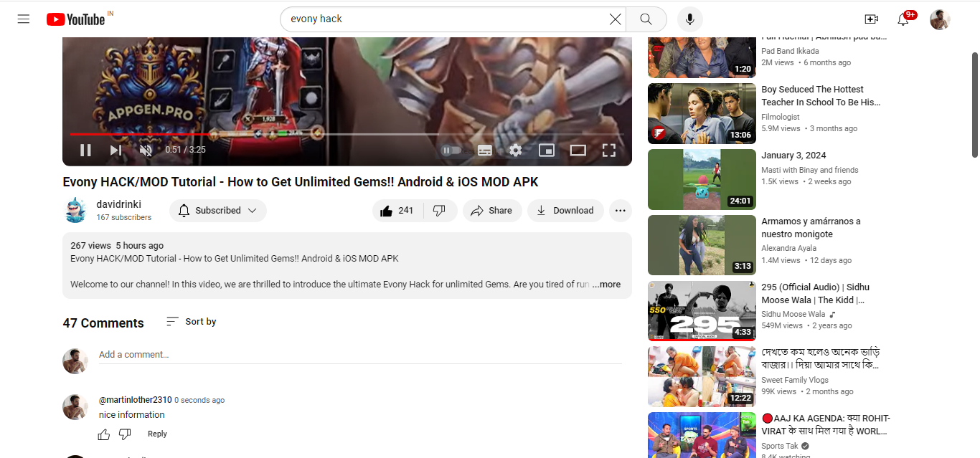Like the 'nice information' comment
The image size is (980, 458).
tap(104, 434)
